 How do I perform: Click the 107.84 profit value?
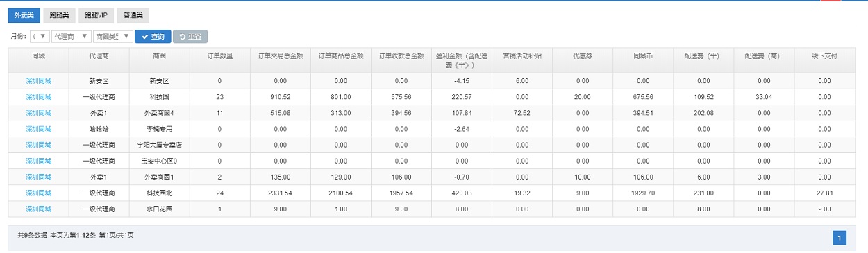point(462,113)
